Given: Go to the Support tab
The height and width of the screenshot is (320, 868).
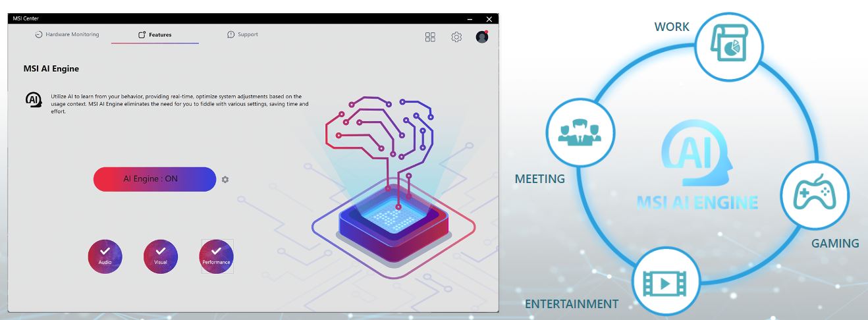Looking at the screenshot, I should pos(242,35).
